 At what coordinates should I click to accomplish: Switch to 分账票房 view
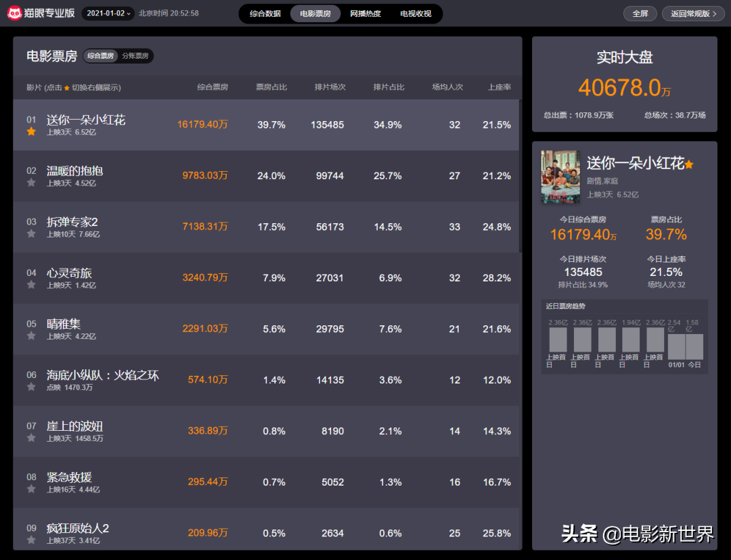pos(135,56)
